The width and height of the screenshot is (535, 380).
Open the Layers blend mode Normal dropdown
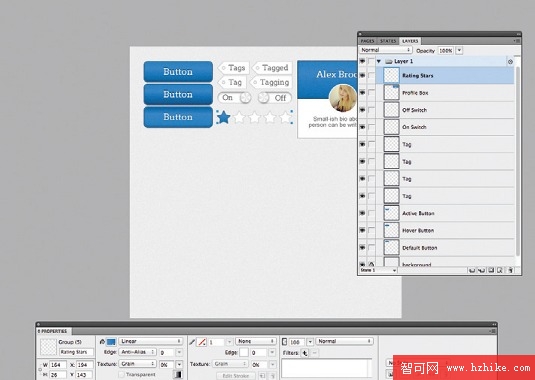pyautogui.click(x=386, y=50)
